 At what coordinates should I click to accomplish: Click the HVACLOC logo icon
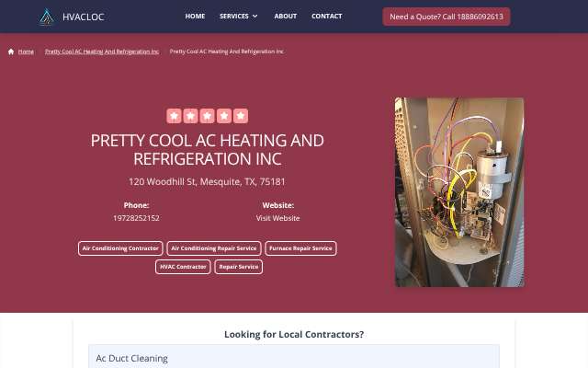47,17
